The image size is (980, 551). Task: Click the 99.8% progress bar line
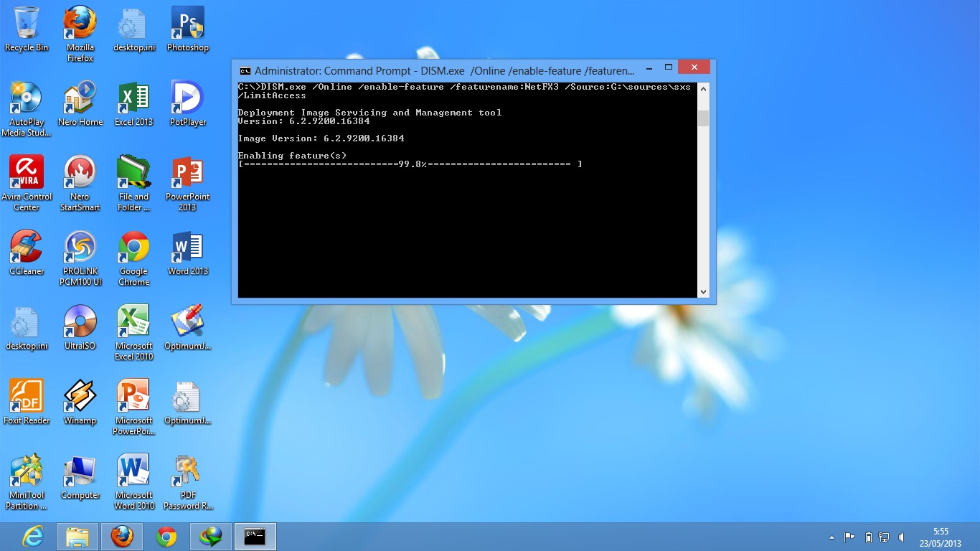pos(410,164)
